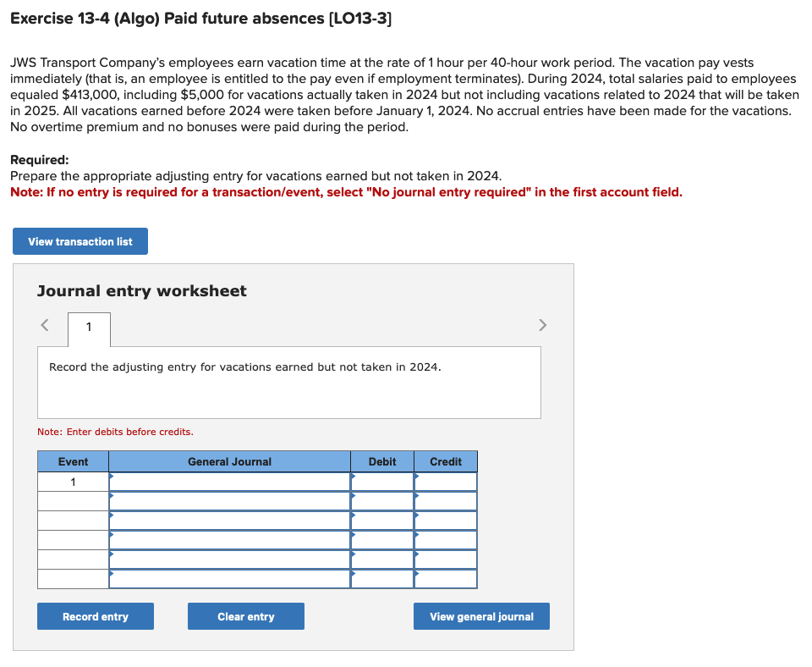This screenshot has height=667, width=812.
Task: Click the Record entry button
Action: (x=95, y=615)
